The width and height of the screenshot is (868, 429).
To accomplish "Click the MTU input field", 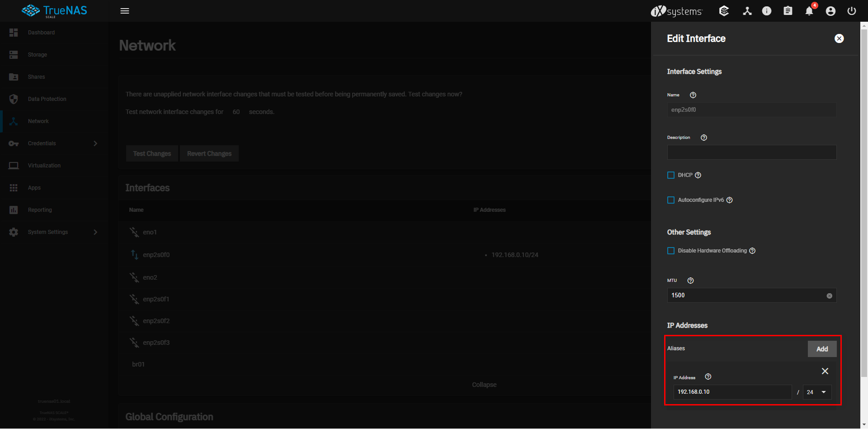I will [x=751, y=296].
